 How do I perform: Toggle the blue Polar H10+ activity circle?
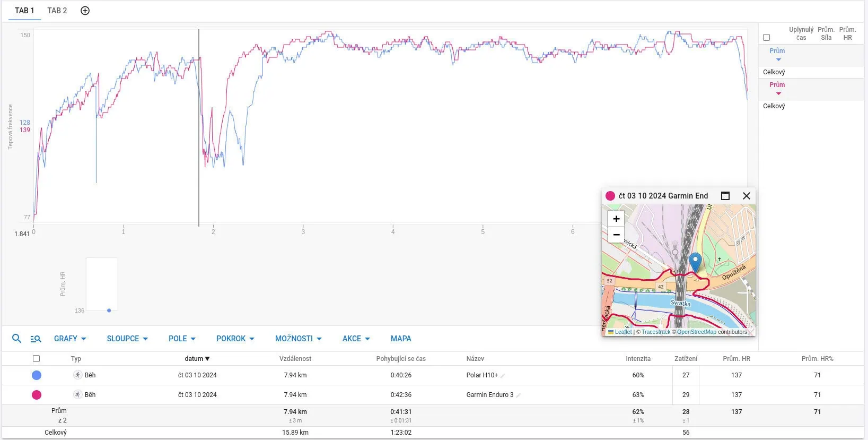[x=37, y=375]
